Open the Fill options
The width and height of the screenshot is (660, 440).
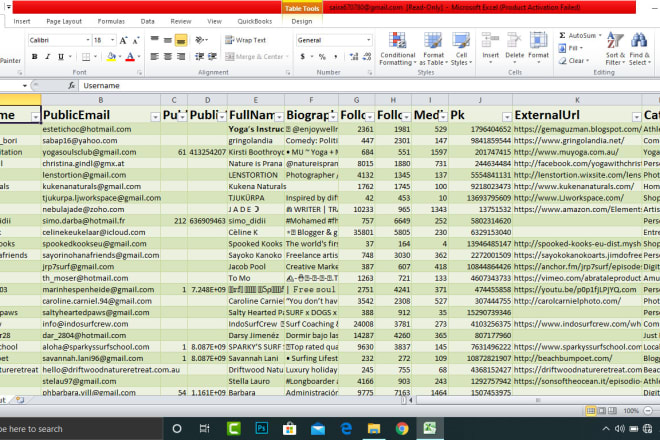pyautogui.click(x=571, y=48)
